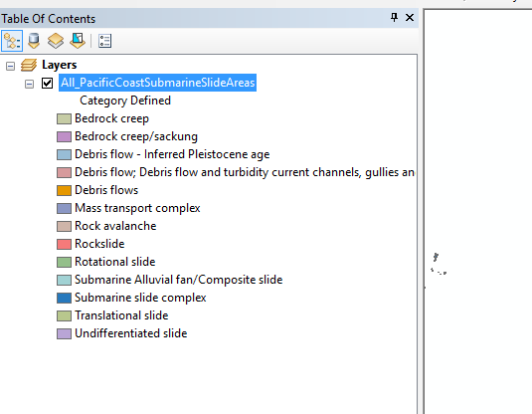Select List By Drawing Order icon
Image resolution: width=532 pixels, height=414 pixels.
12,41
